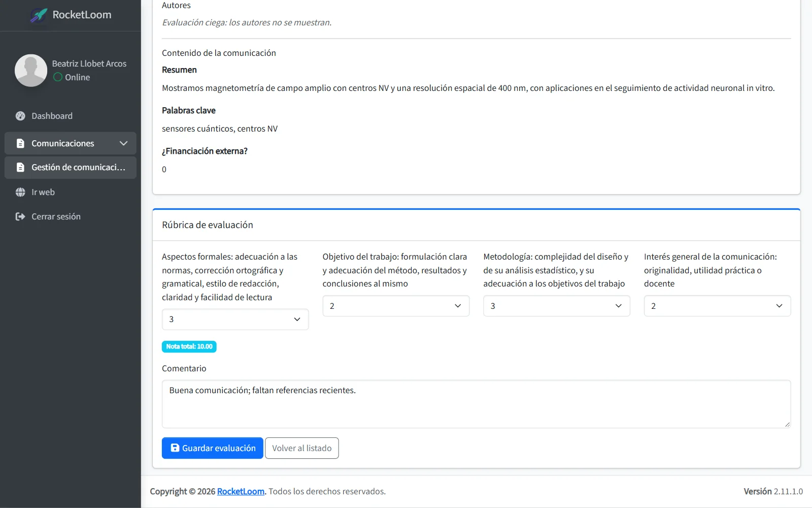Click the globe icon beside Ir web
This screenshot has height=508, width=812.
20,192
